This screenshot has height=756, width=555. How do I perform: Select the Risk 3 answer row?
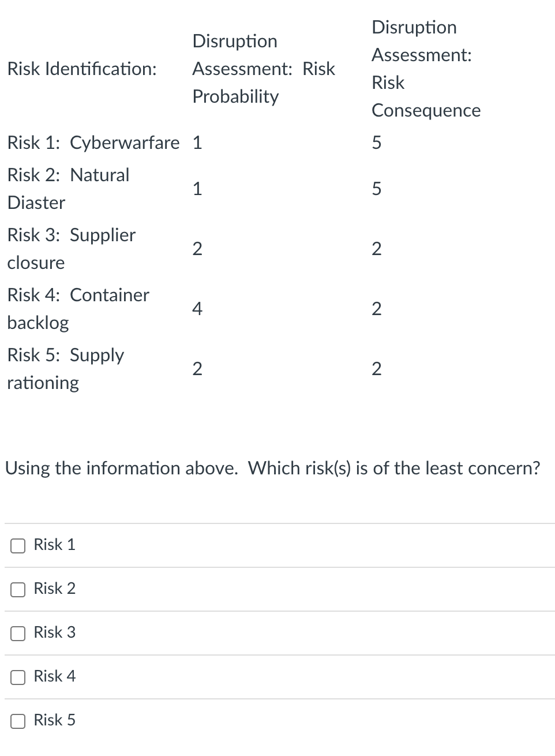[x=54, y=633]
